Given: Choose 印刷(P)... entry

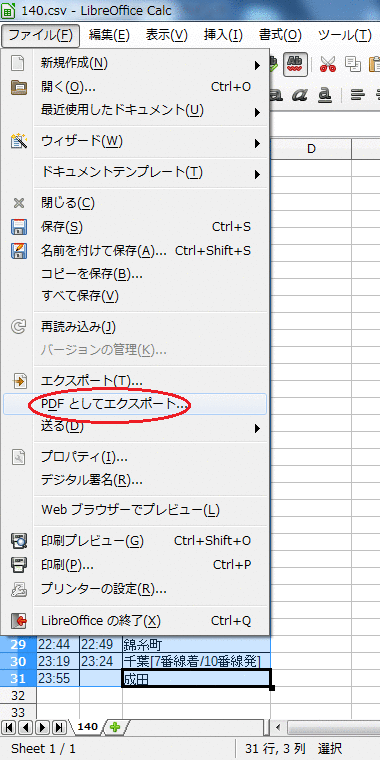Looking at the screenshot, I should (x=135, y=565).
